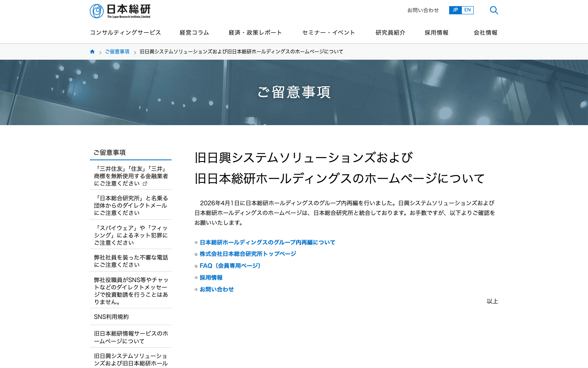The height and width of the screenshot is (368, 588).
Task: Open the コンサルティングサービス menu
Action: [125, 33]
